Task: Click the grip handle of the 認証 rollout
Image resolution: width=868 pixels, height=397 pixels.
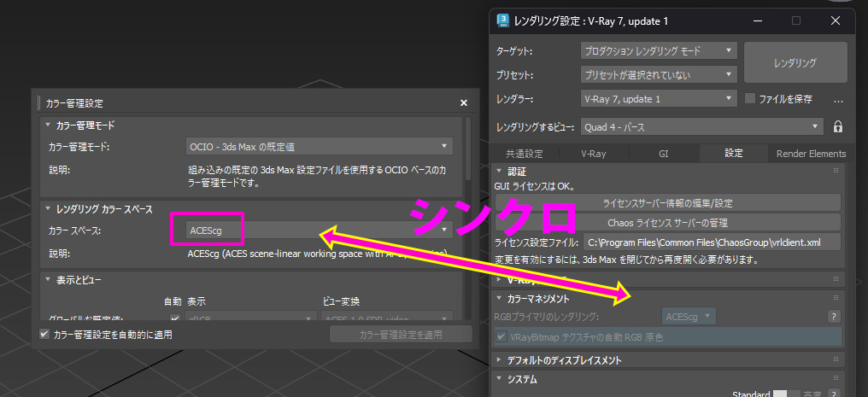Action: click(836, 171)
